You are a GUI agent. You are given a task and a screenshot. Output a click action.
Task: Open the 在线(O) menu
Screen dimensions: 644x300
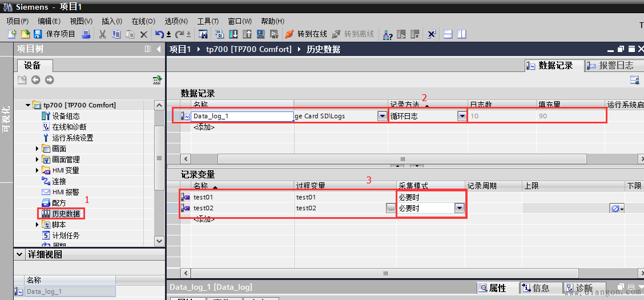143,21
